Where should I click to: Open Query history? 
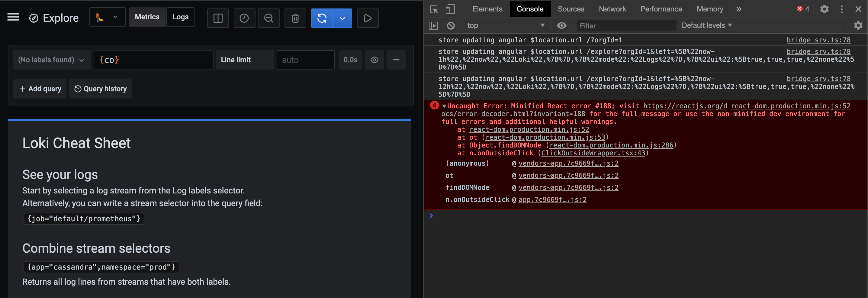(100, 89)
